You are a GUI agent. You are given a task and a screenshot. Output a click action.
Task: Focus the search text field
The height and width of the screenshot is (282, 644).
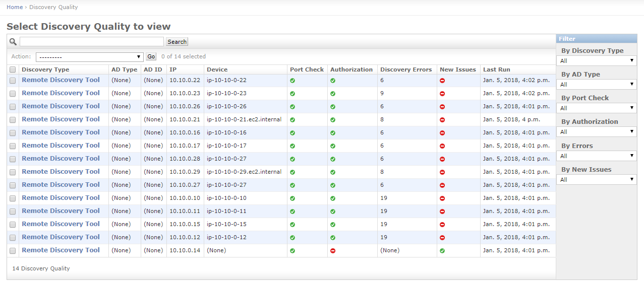[x=92, y=42]
